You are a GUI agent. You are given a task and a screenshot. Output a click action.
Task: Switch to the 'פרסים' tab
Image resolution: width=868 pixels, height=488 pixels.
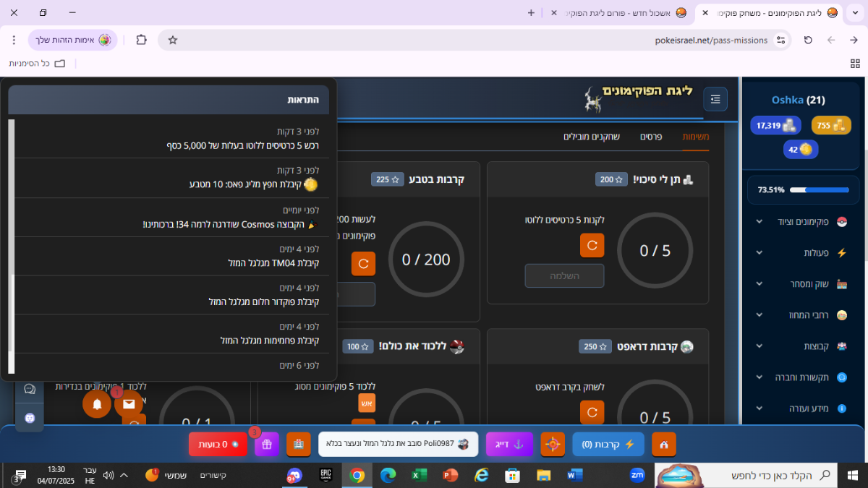(651, 137)
